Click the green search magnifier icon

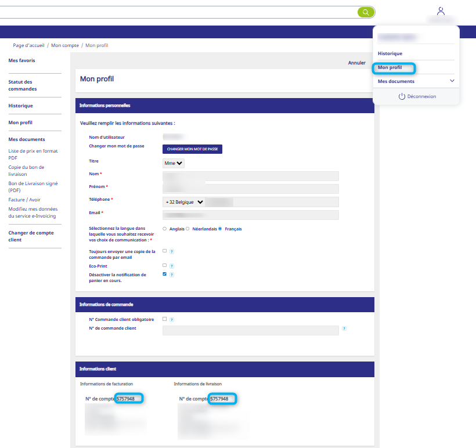(366, 12)
